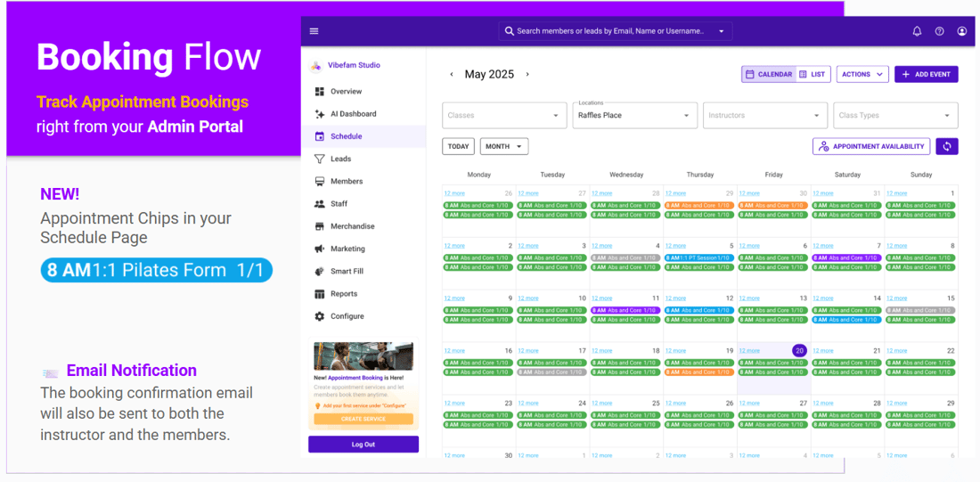Image resolution: width=980 pixels, height=482 pixels.
Task: Open the Month view selector dropdown
Action: coord(504,146)
